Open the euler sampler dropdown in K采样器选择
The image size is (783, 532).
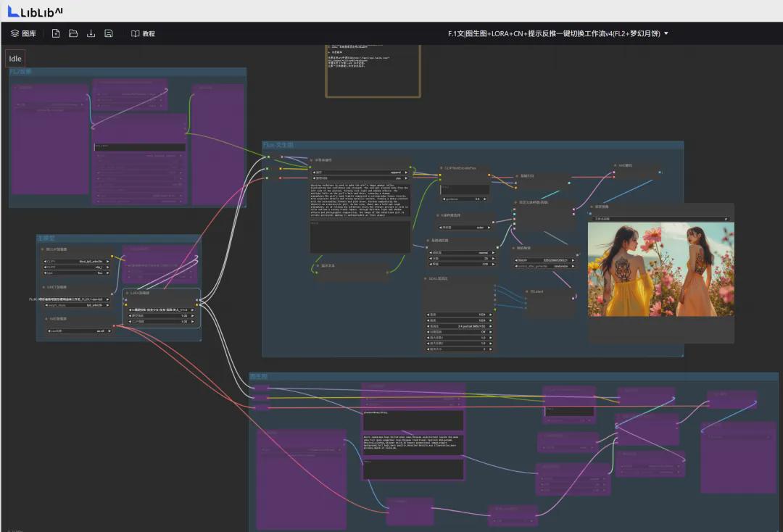coord(464,227)
